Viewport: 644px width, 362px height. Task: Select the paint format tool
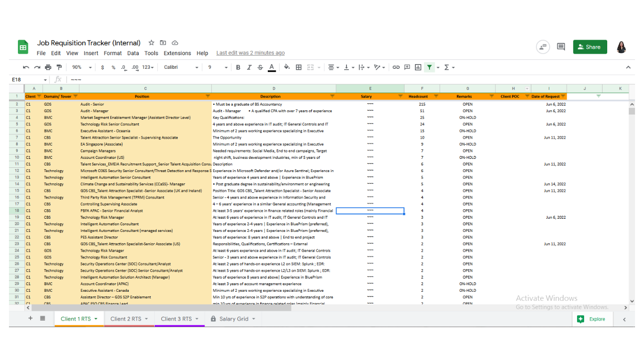pyautogui.click(x=59, y=67)
